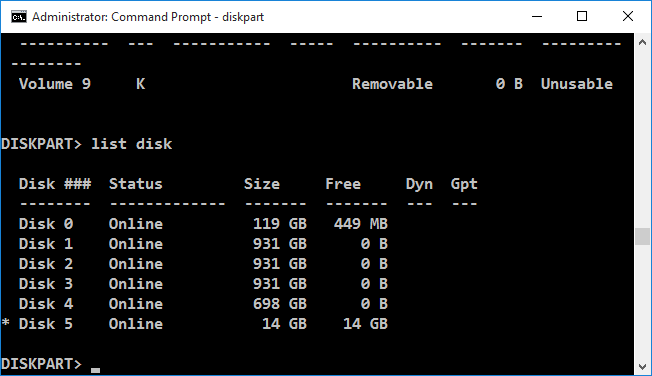Image resolution: width=652 pixels, height=376 pixels.
Task: Click the '449 MB' free value
Action: click(361, 224)
